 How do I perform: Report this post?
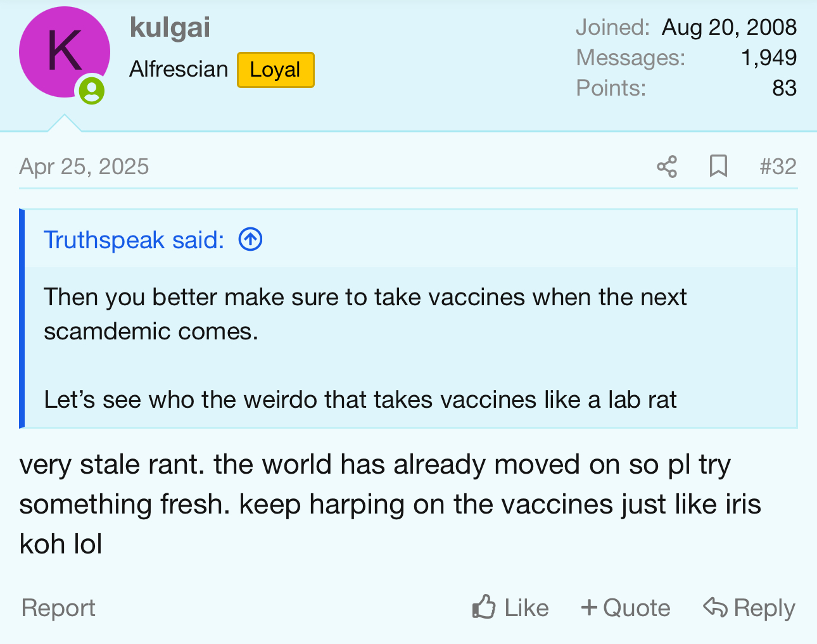pos(58,608)
